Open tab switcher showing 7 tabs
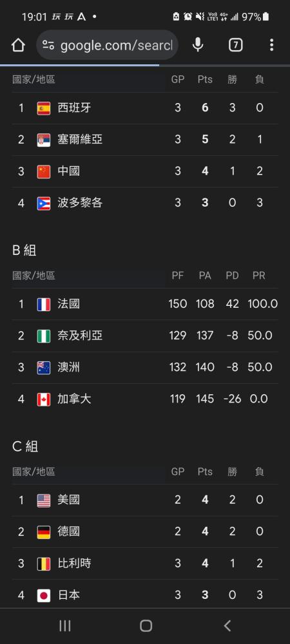 pyautogui.click(x=235, y=45)
